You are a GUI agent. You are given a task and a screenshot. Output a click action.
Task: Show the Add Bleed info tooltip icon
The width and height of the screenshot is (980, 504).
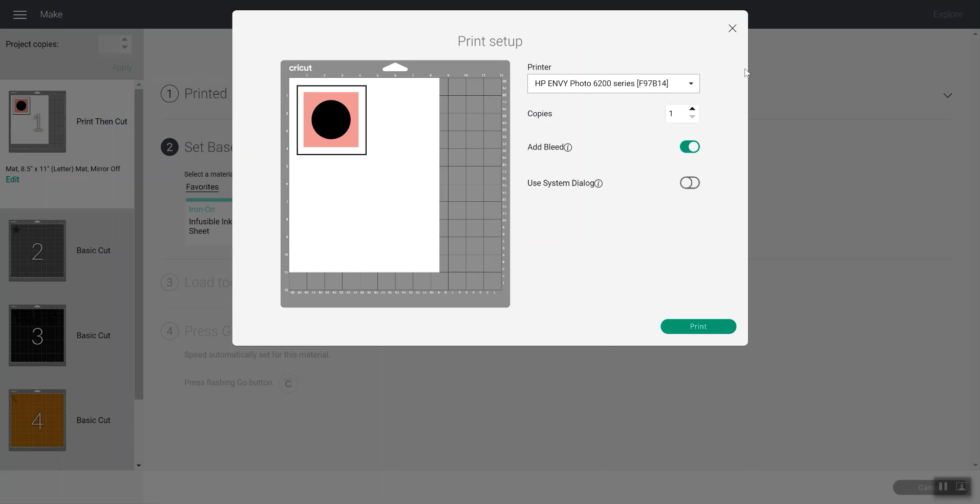tap(568, 148)
